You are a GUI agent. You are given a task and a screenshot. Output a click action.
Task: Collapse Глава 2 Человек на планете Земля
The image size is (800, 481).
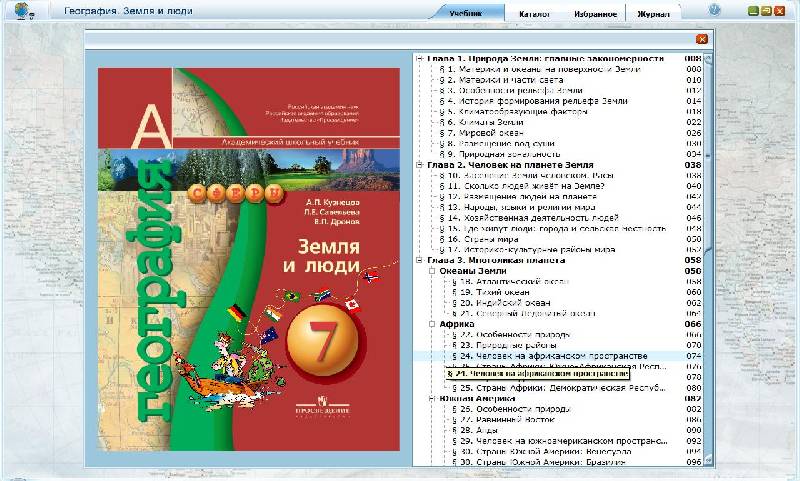pos(419,165)
